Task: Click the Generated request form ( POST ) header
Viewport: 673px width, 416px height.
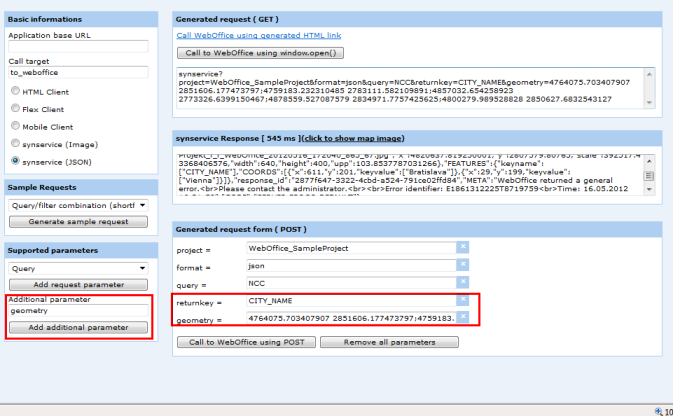Action: pyautogui.click(x=417, y=229)
